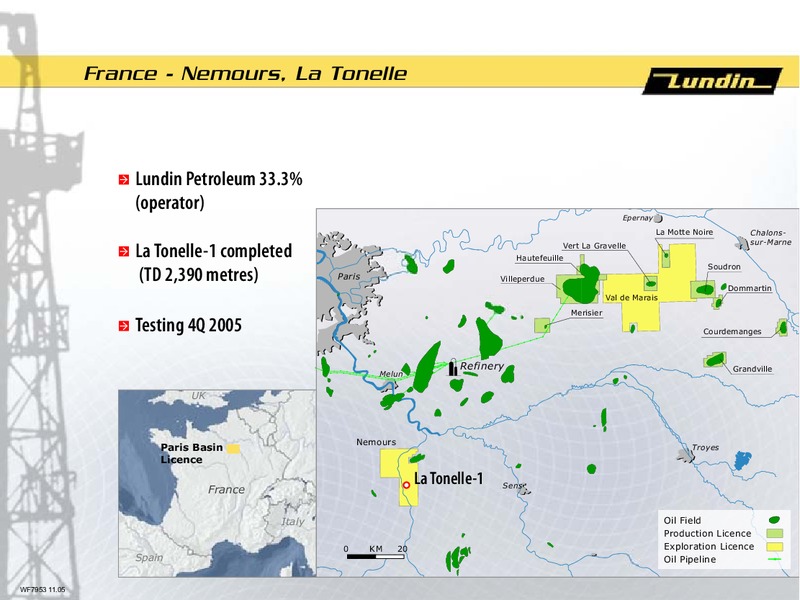The image size is (800, 600).
Task: Click the 'Val de Marais' label
Action: pos(631,297)
